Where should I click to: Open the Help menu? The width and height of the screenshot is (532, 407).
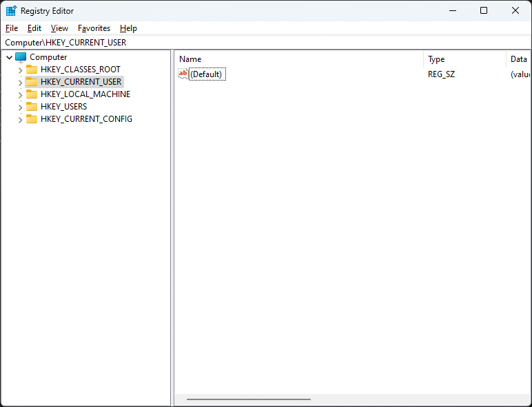(128, 28)
